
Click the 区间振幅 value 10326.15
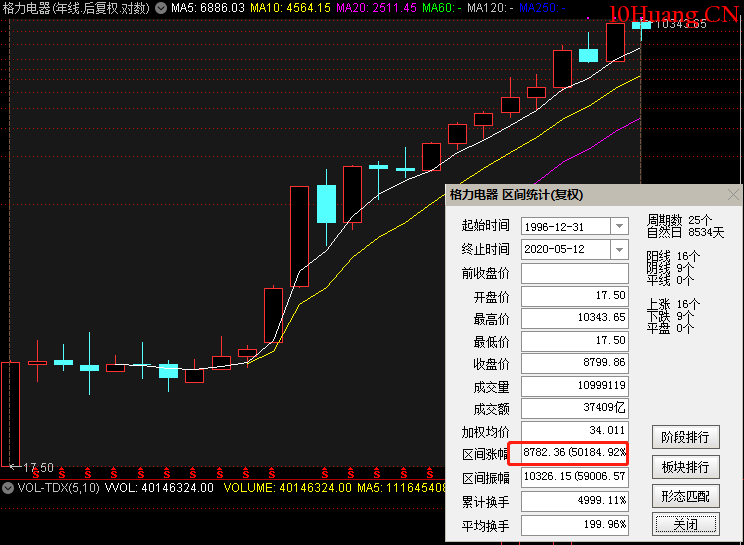tap(575, 477)
